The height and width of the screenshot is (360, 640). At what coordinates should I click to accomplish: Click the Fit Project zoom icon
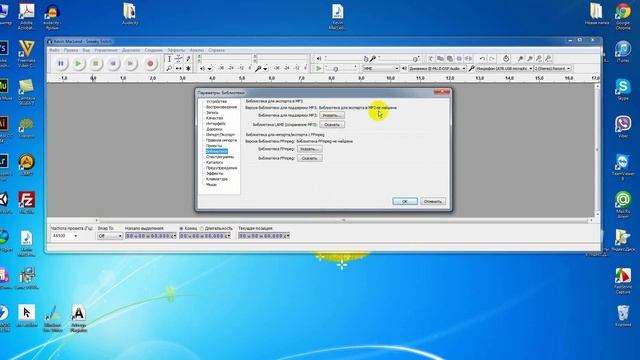pyautogui.click(x=548, y=59)
